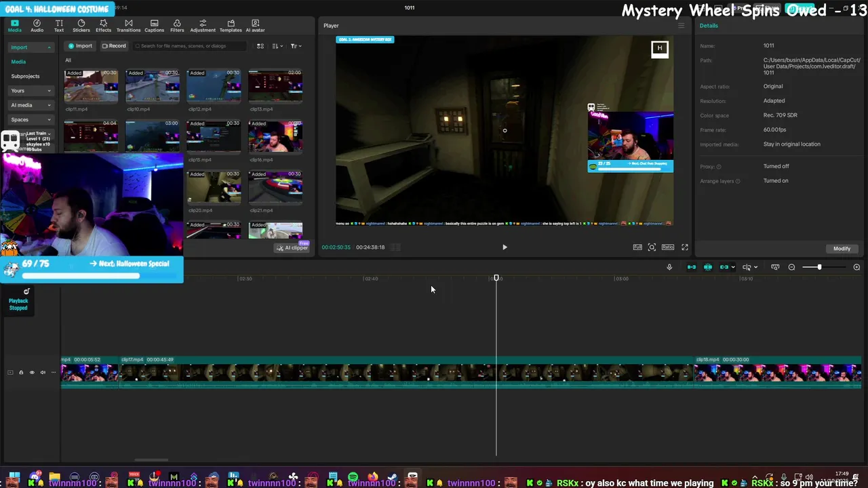868x488 pixels.
Task: Click the timeline playhead marker
Action: click(496, 278)
